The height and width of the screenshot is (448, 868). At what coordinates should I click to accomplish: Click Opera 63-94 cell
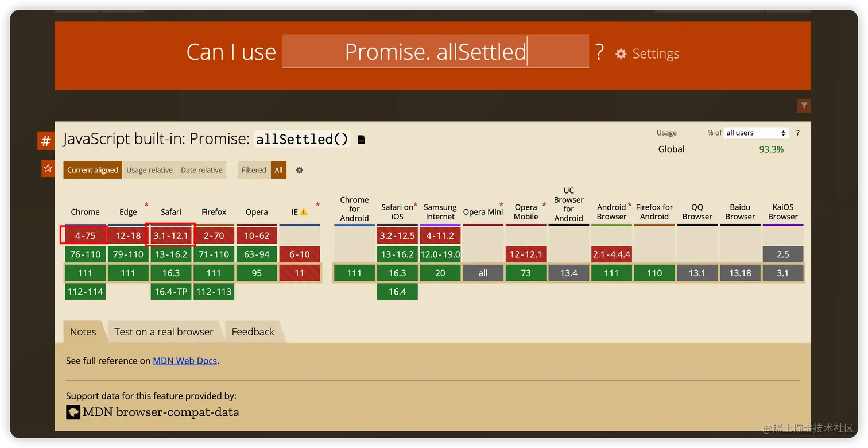click(x=257, y=254)
